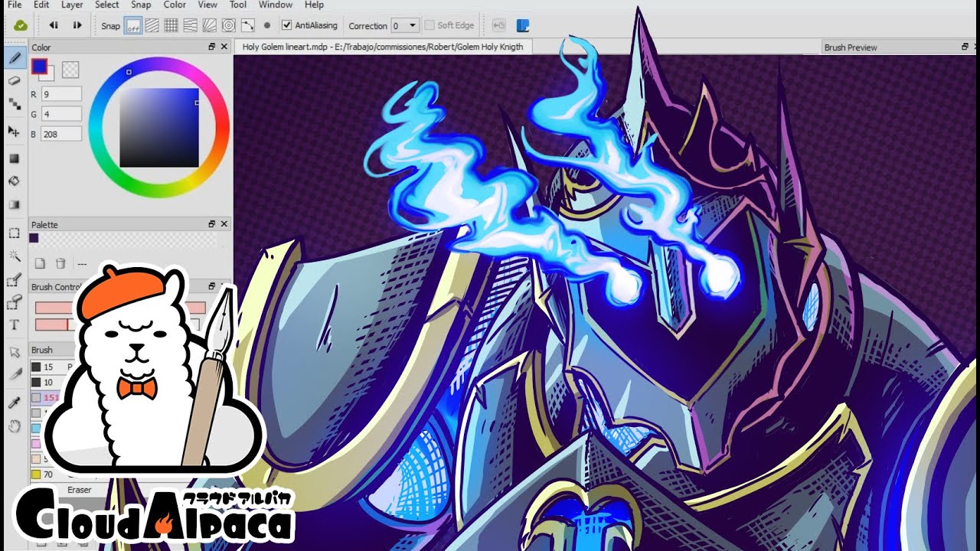
Task: Click the delete palette color trash icon
Action: (60, 263)
